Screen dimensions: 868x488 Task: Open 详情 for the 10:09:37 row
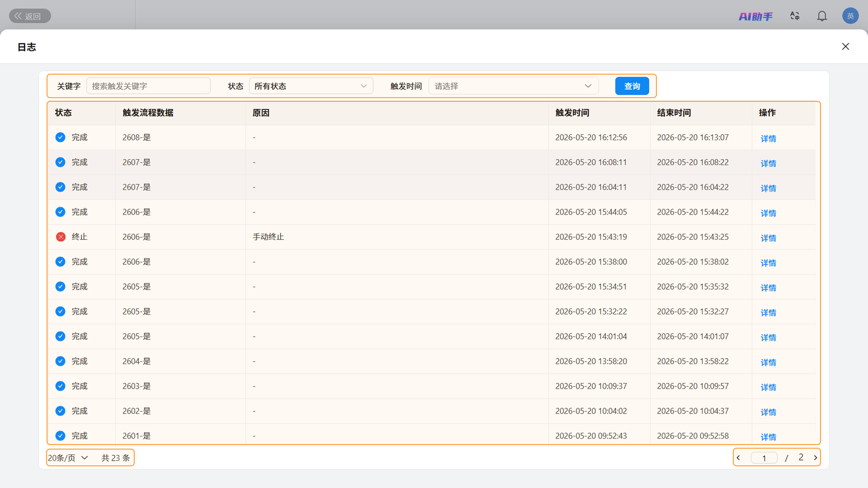pos(768,387)
